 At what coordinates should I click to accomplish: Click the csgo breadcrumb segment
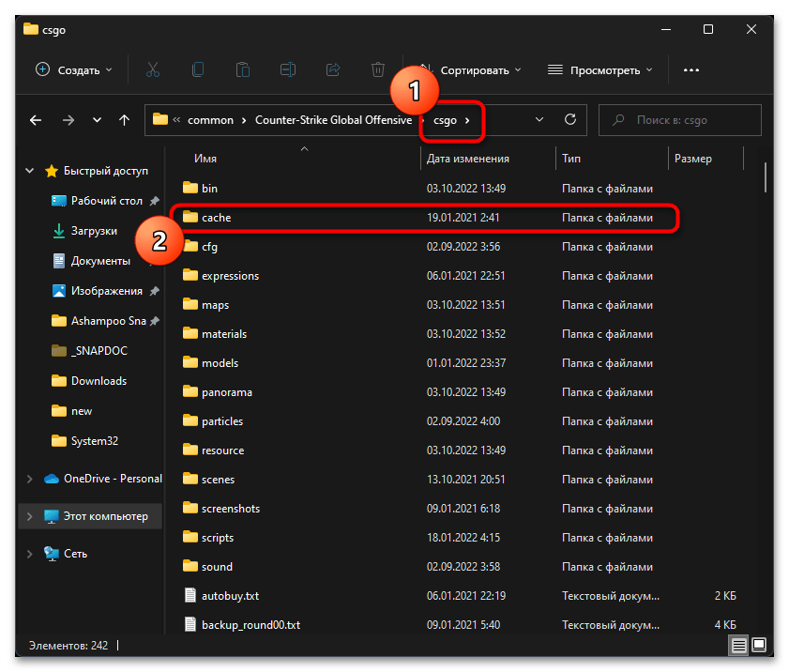pos(446,120)
